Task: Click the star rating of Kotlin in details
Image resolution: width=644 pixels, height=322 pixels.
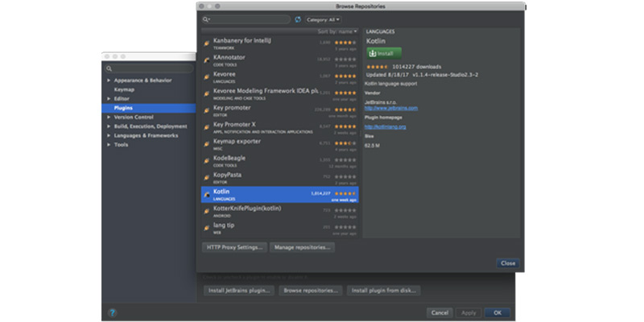Action: tap(377, 67)
